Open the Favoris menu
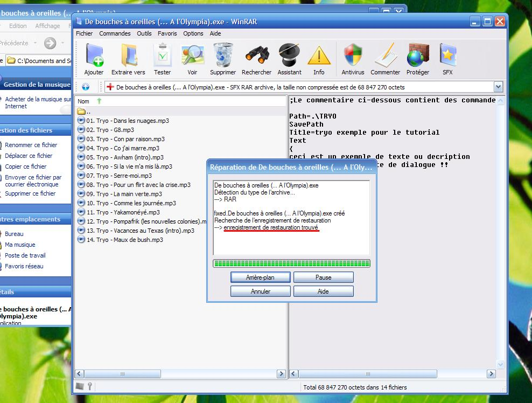The image size is (532, 403). coord(167,33)
